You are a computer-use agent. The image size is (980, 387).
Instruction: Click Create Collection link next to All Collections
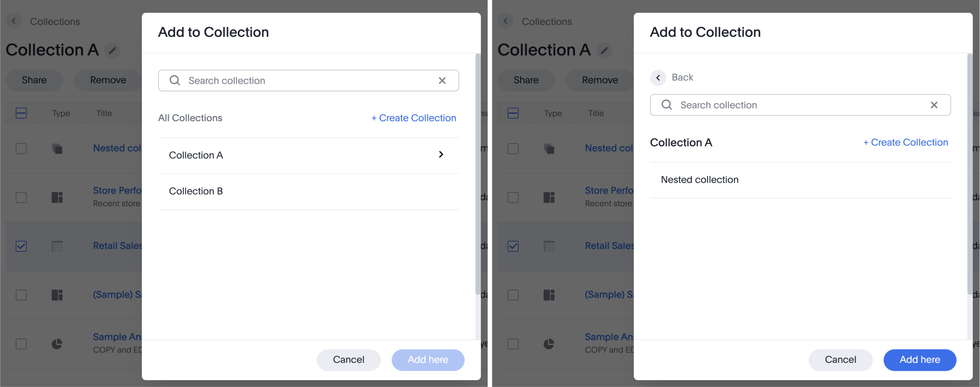pos(414,118)
